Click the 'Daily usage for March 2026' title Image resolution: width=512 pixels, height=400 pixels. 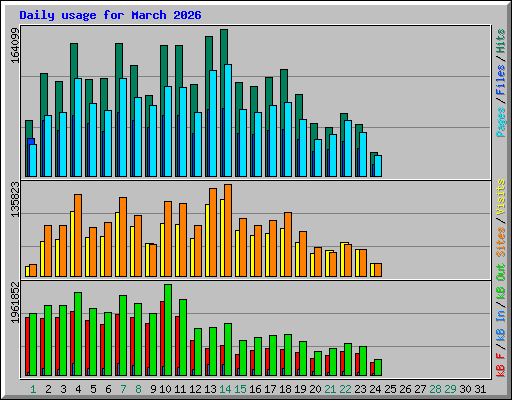pyautogui.click(x=110, y=15)
